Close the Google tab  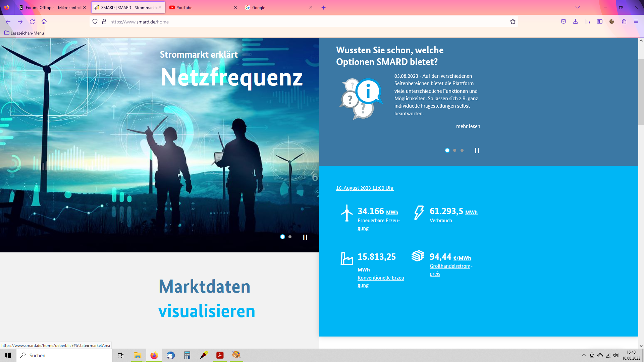(x=311, y=7)
